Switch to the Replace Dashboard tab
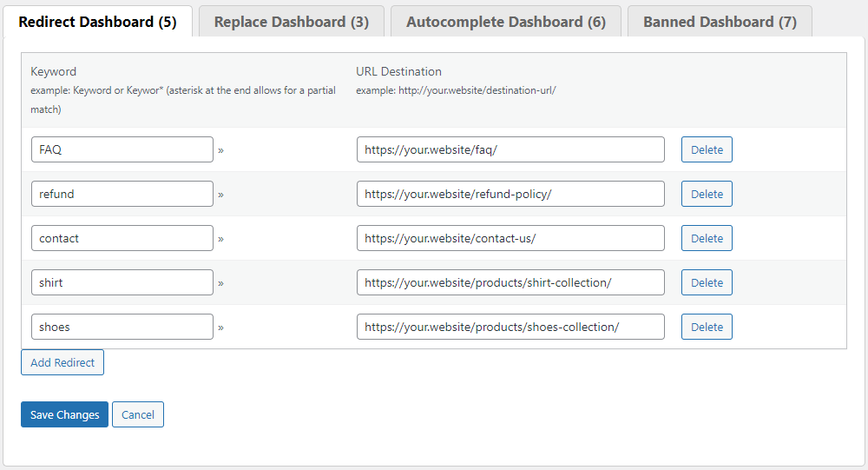 click(x=291, y=22)
